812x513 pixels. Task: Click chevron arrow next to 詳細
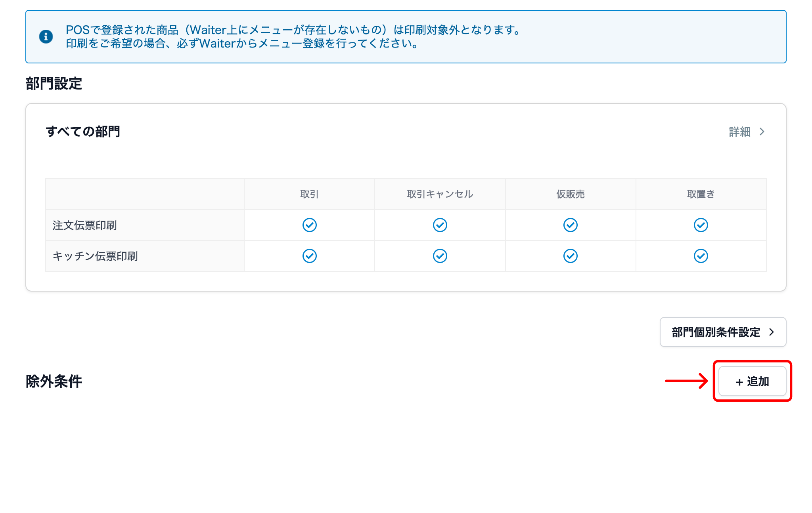pyautogui.click(x=762, y=132)
